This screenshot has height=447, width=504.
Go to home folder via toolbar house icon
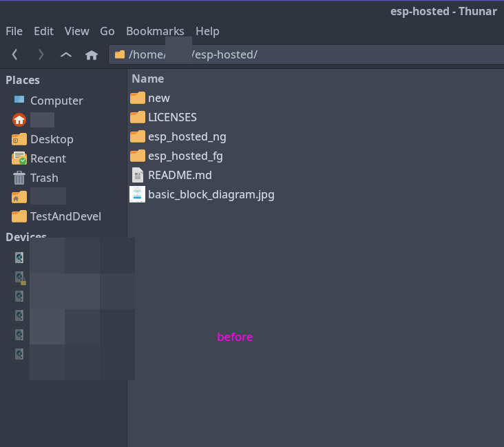[92, 55]
